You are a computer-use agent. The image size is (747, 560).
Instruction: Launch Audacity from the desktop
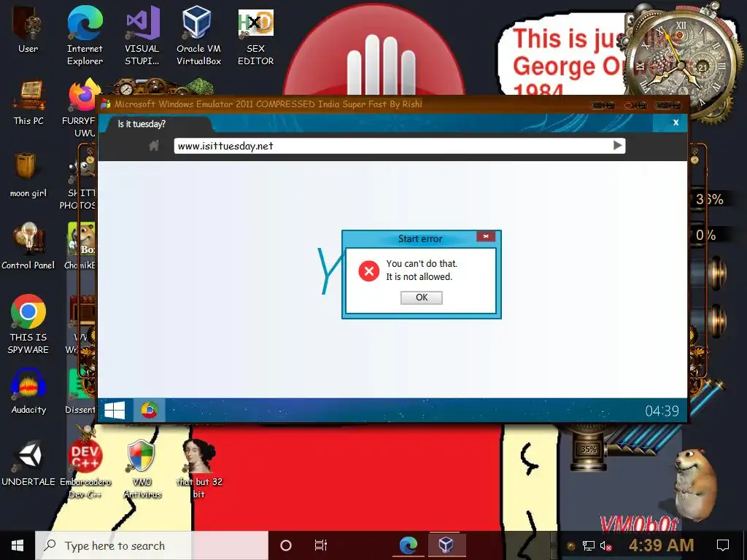(28, 392)
